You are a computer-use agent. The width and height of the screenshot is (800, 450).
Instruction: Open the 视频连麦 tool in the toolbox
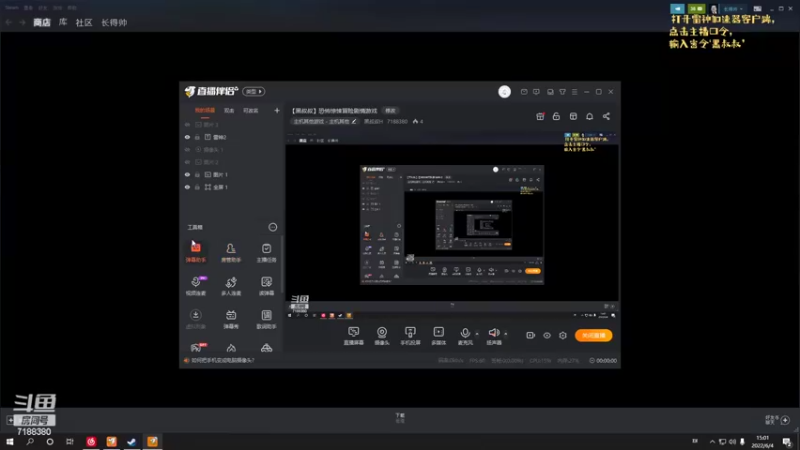tap(195, 286)
